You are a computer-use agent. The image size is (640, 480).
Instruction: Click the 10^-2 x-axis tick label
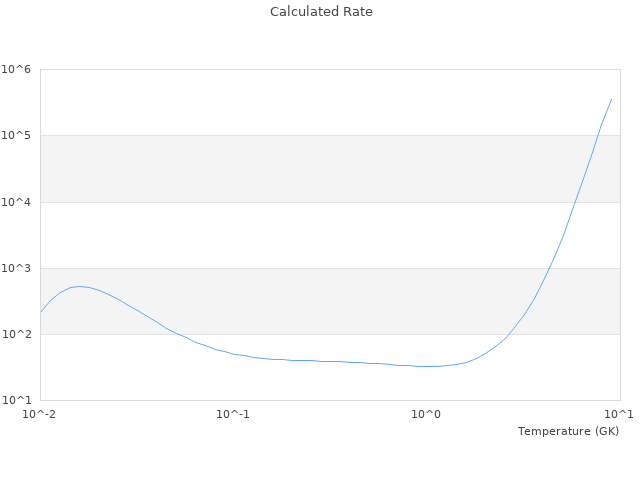click(40, 414)
